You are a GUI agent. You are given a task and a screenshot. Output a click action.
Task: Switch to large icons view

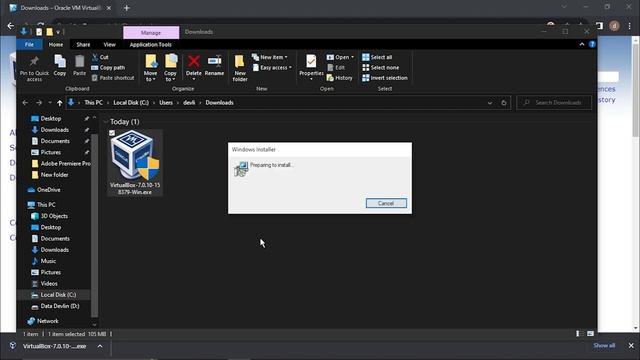(590, 334)
